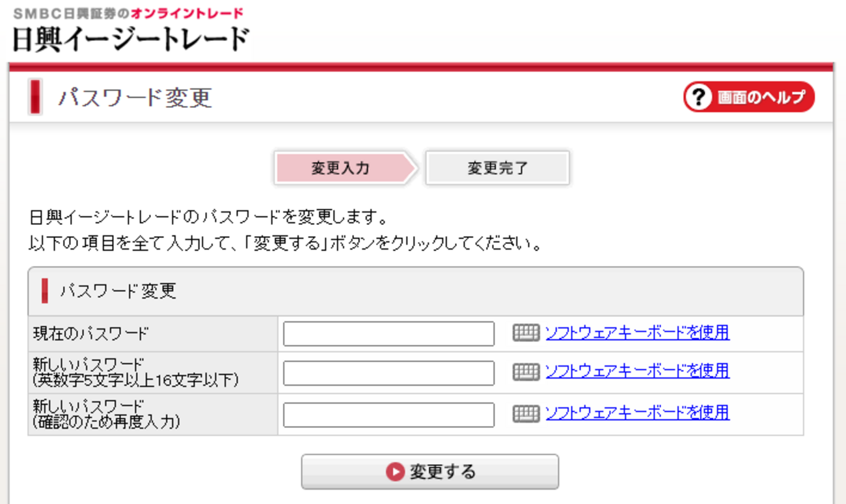Click the red play arrow inside 変更する button
This screenshot has width=846, height=504.
point(394,471)
